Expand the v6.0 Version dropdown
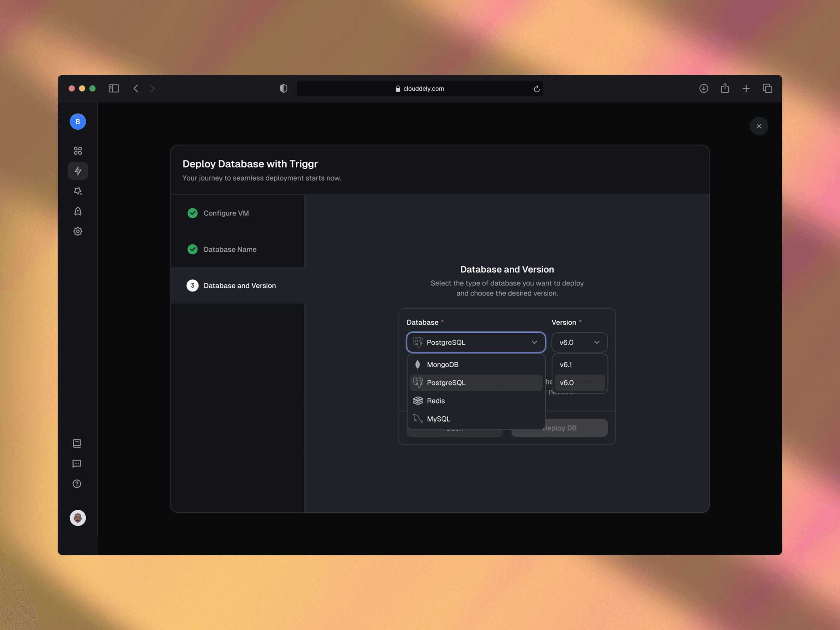840x630 pixels. tap(579, 342)
